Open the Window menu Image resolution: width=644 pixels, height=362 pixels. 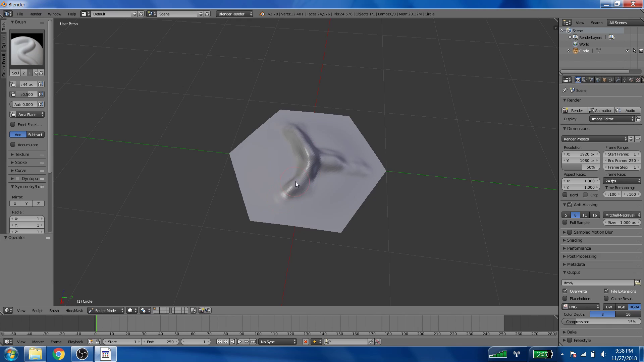tap(54, 14)
